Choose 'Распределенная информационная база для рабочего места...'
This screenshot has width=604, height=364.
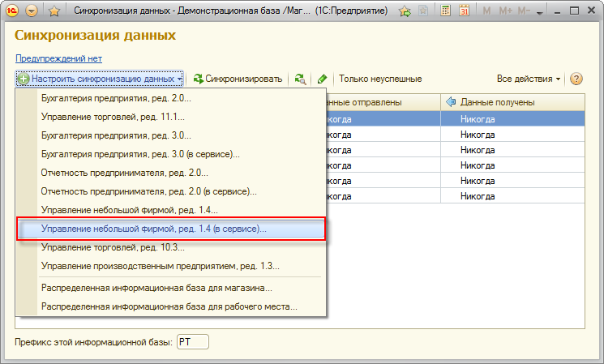171,307
